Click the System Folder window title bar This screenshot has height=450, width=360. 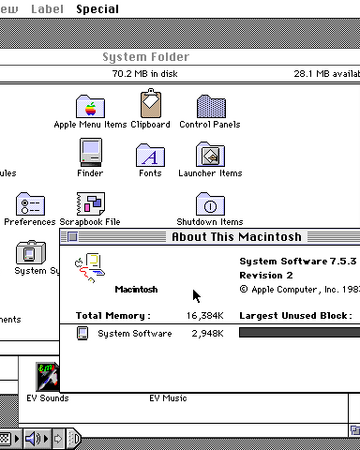(x=180, y=57)
